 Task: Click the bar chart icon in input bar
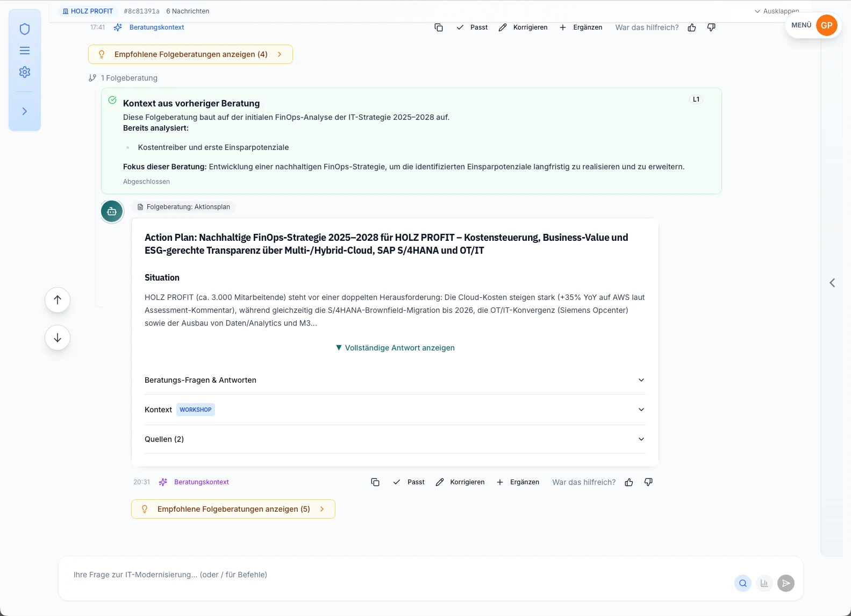pos(764,583)
